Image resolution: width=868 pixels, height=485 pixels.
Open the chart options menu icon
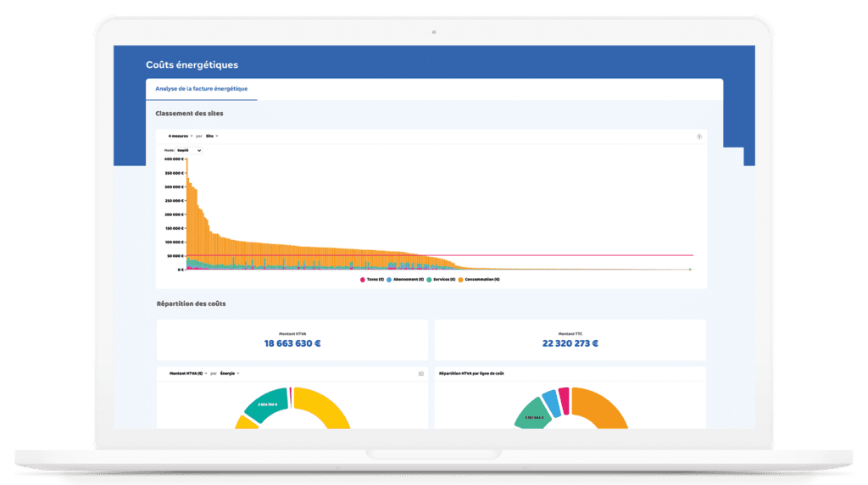tap(698, 136)
